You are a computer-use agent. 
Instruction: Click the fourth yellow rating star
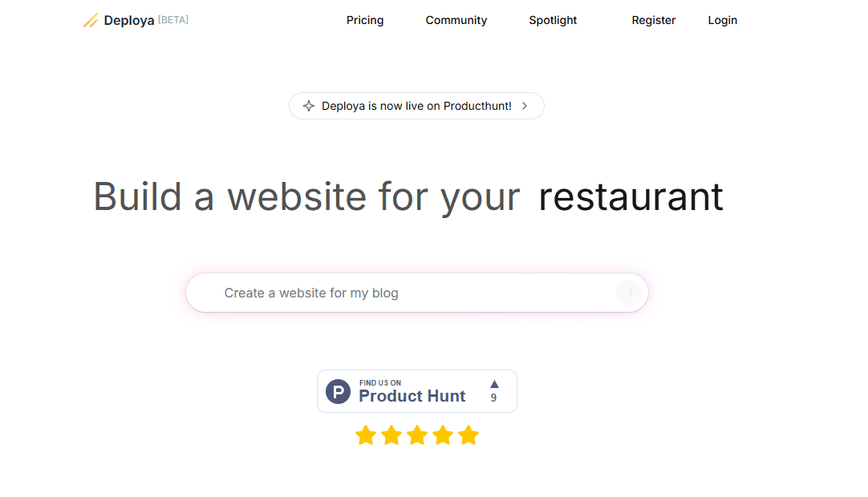pos(443,435)
